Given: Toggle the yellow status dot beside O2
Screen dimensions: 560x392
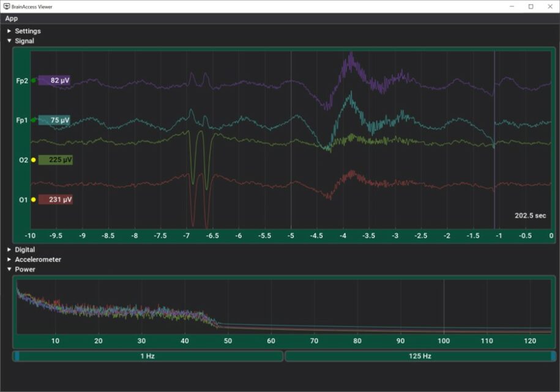Looking at the screenshot, I should click(x=33, y=159).
